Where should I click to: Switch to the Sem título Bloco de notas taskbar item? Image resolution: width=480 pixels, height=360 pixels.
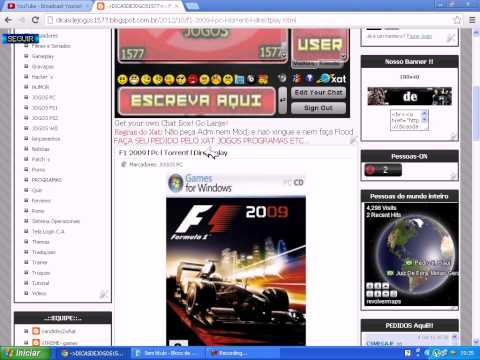click(167, 353)
